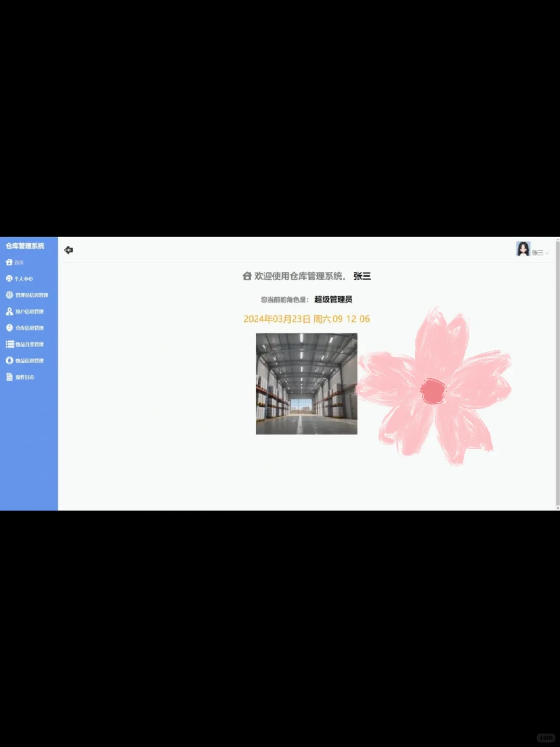Viewport: 560px width, 747px height.
Task: Click the list icon beside 物品分类管理
Action: click(9, 344)
